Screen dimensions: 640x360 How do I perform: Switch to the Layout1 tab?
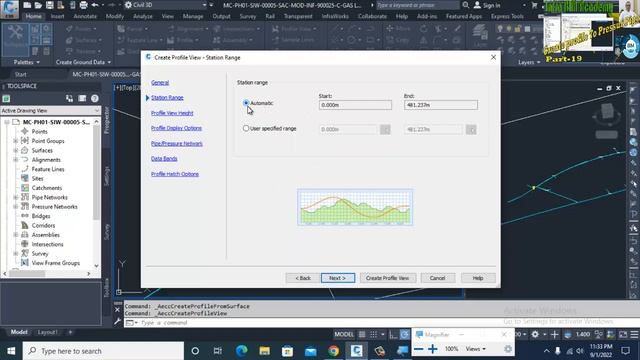point(47,332)
